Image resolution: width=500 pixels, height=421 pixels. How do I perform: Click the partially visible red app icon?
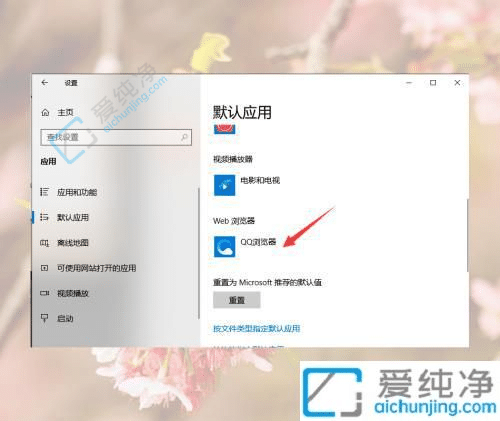(x=224, y=130)
